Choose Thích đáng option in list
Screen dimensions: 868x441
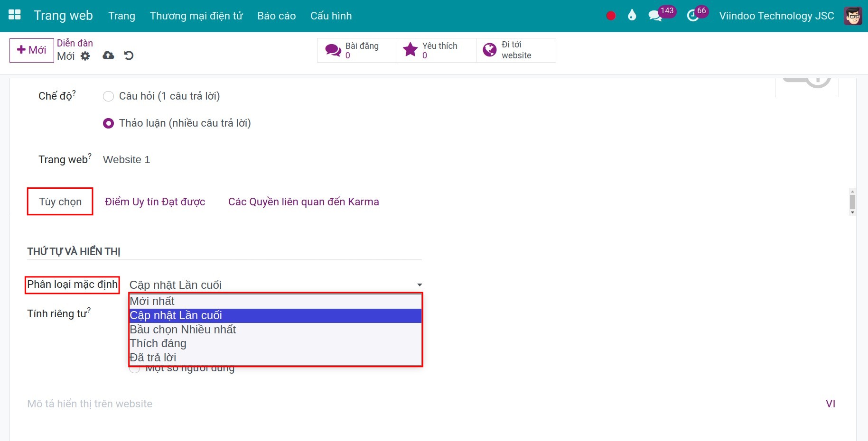(x=276, y=343)
